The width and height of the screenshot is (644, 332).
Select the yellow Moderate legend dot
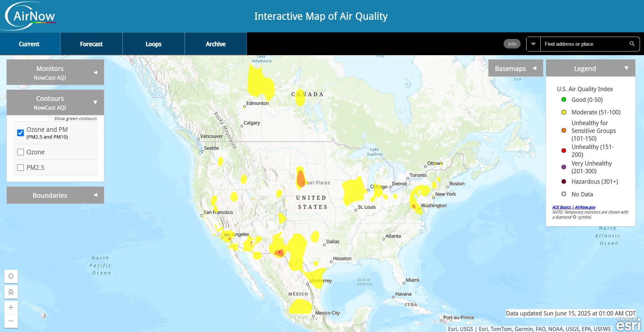tap(564, 112)
